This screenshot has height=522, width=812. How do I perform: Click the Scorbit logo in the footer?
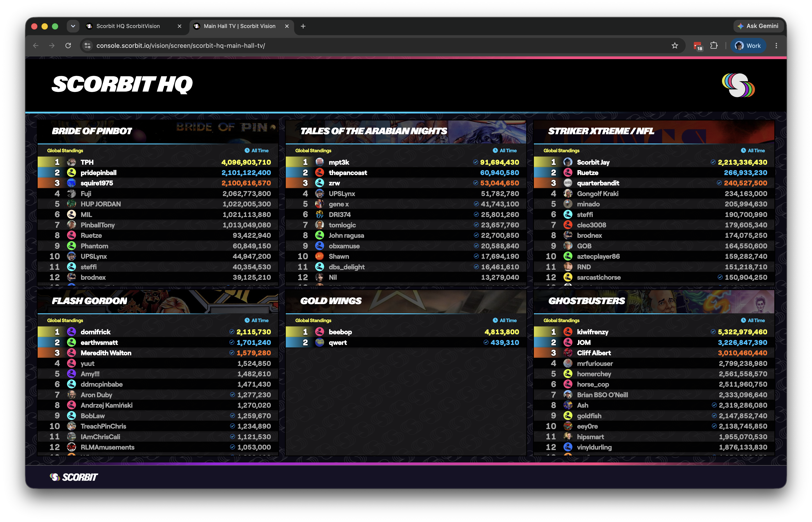pos(74,477)
